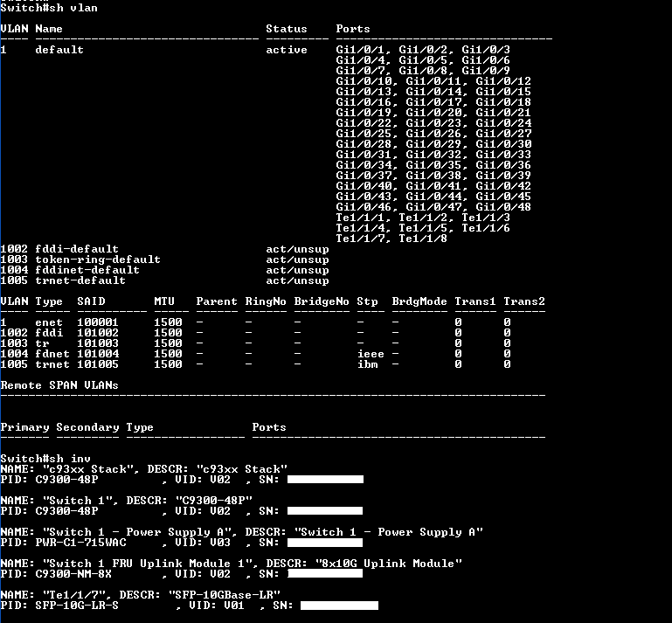Select SAID value 101004
Image resolution: width=672 pixels, height=623 pixels.
tap(98, 354)
